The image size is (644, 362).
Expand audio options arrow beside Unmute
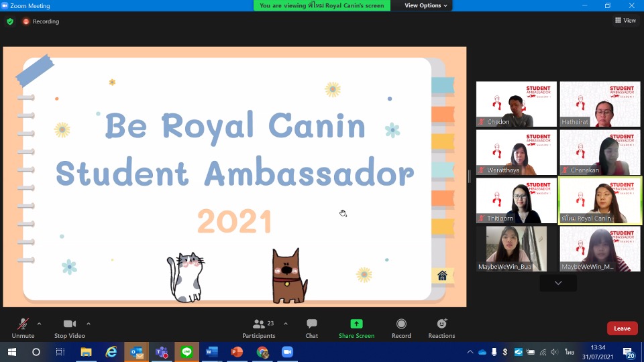click(39, 323)
